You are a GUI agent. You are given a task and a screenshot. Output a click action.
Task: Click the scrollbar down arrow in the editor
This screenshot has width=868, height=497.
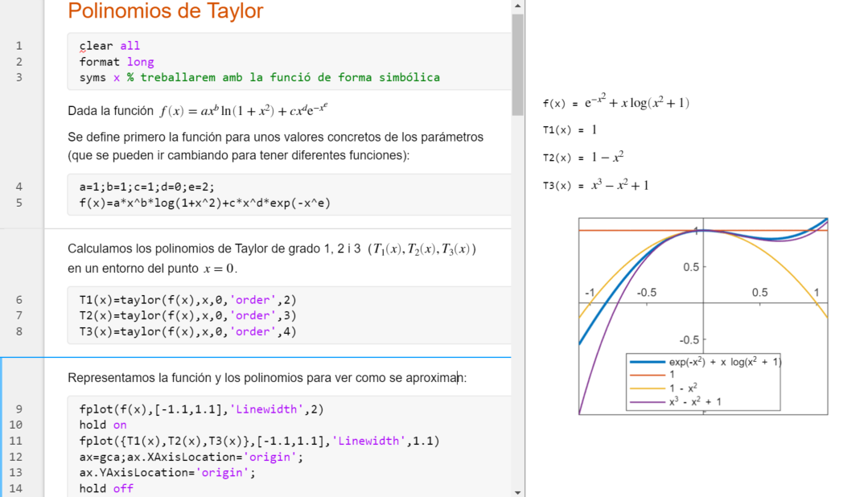[x=517, y=491]
